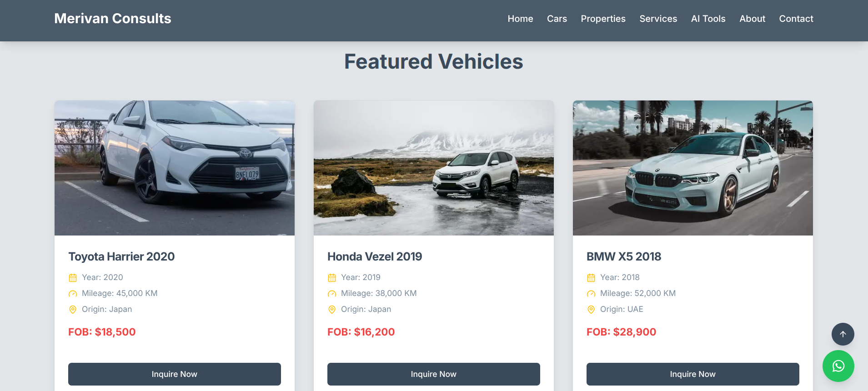The image size is (868, 391).
Task: Click calendar icon on BMW X5 card
Action: 591,278
